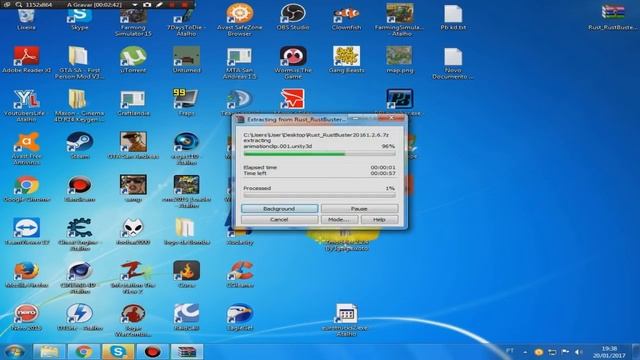Screen dimensions: 640x360
Task: Click the recorder bar magnifier icon
Action: click(x=19, y=5)
